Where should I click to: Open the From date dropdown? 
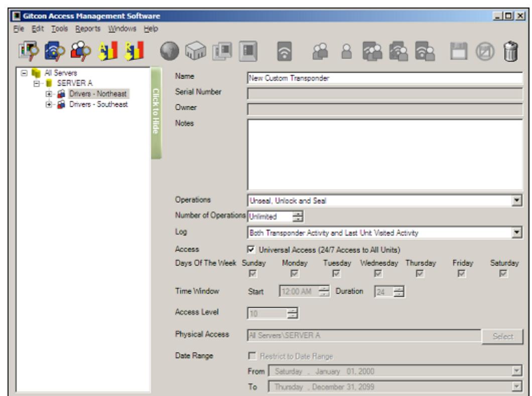[x=516, y=371]
